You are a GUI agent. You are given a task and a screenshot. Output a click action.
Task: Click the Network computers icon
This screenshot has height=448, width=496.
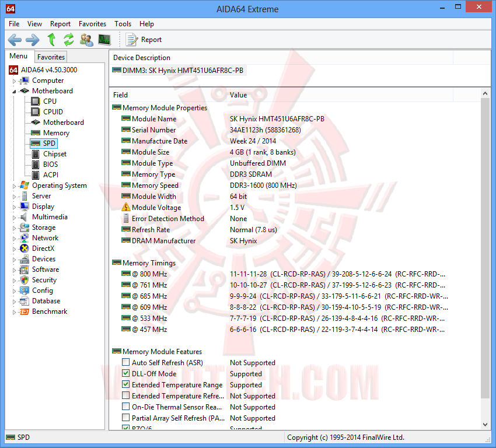[25, 238]
